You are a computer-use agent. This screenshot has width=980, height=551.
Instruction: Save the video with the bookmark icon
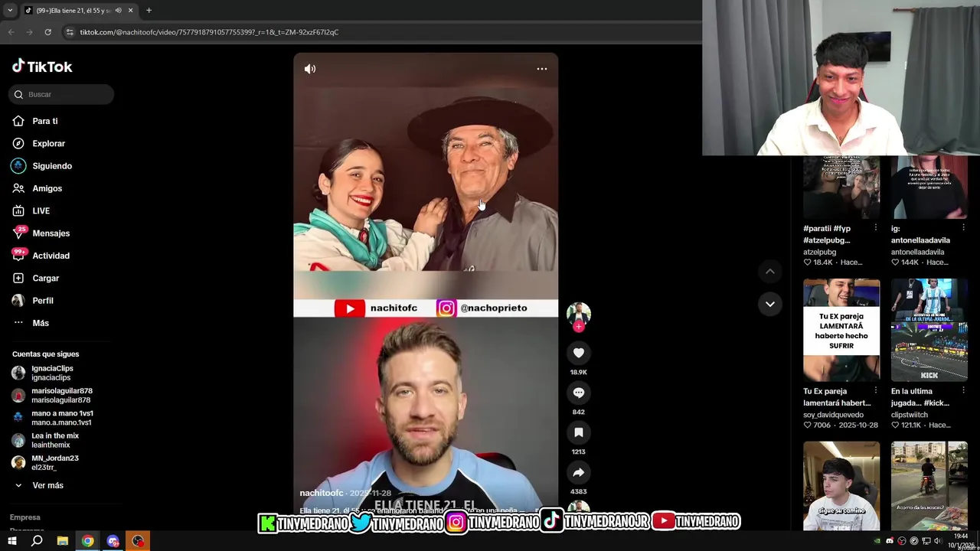579,432
